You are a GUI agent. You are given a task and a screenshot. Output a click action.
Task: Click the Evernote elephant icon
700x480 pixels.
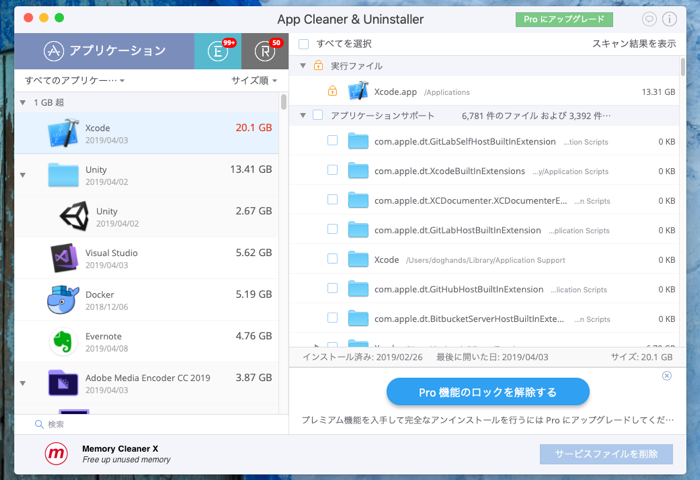tap(63, 341)
